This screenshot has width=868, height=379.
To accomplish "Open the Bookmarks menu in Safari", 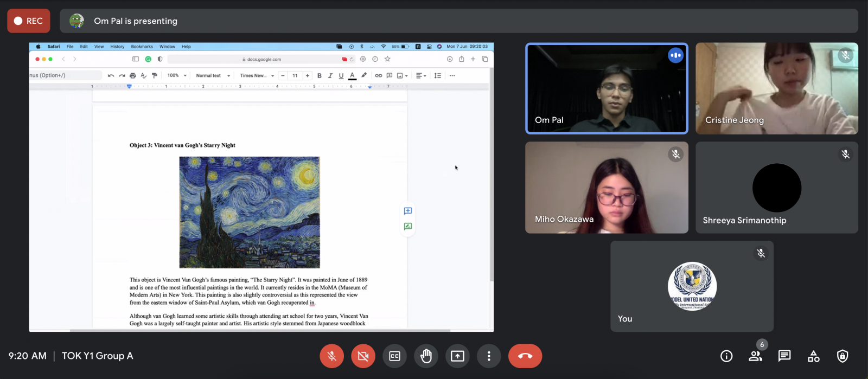I will [x=142, y=47].
